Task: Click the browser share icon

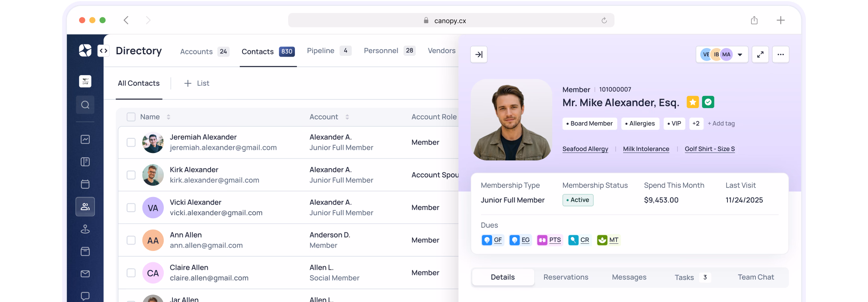Action: [754, 20]
